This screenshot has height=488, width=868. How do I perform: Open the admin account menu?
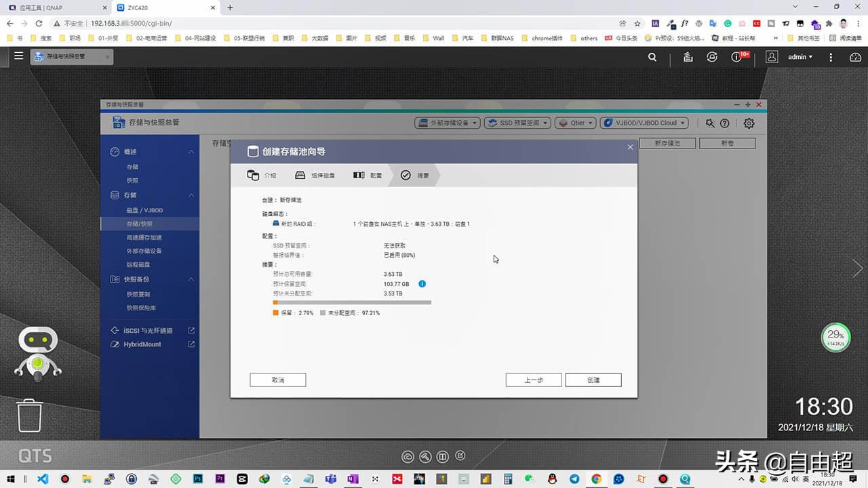coord(799,57)
